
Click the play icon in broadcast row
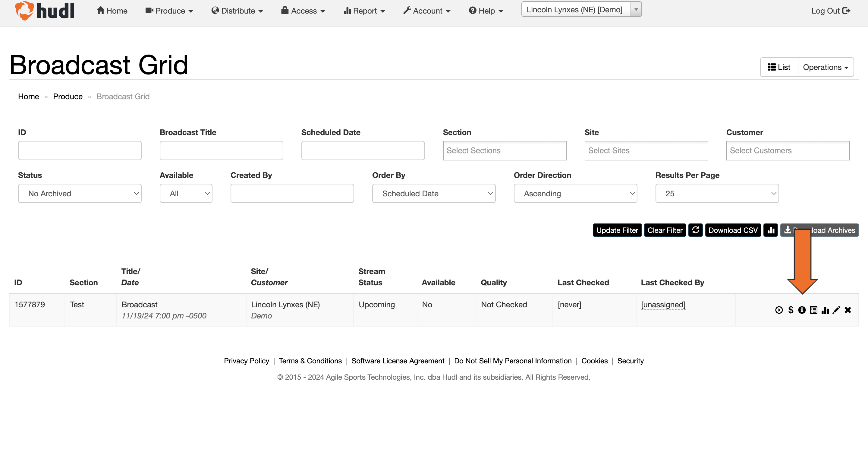point(779,310)
